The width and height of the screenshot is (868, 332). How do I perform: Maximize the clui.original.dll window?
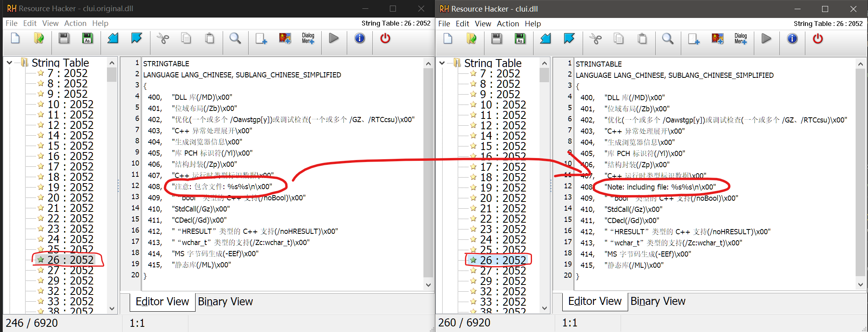click(393, 8)
